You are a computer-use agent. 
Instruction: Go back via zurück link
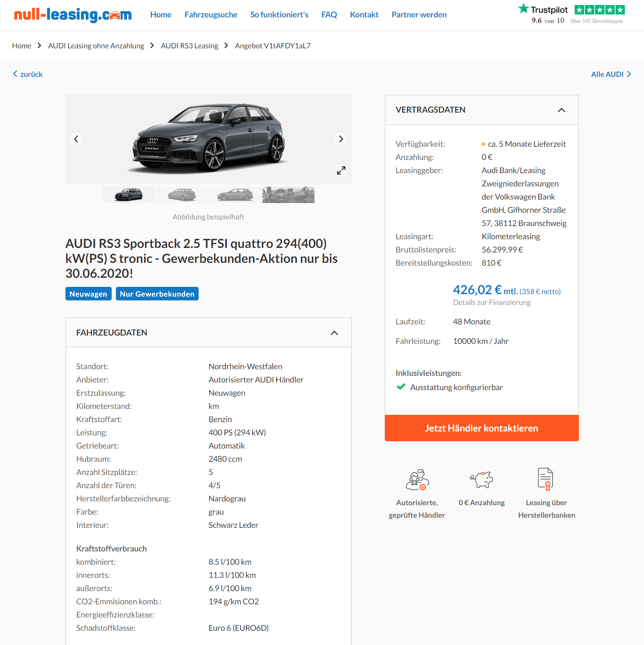(x=28, y=74)
